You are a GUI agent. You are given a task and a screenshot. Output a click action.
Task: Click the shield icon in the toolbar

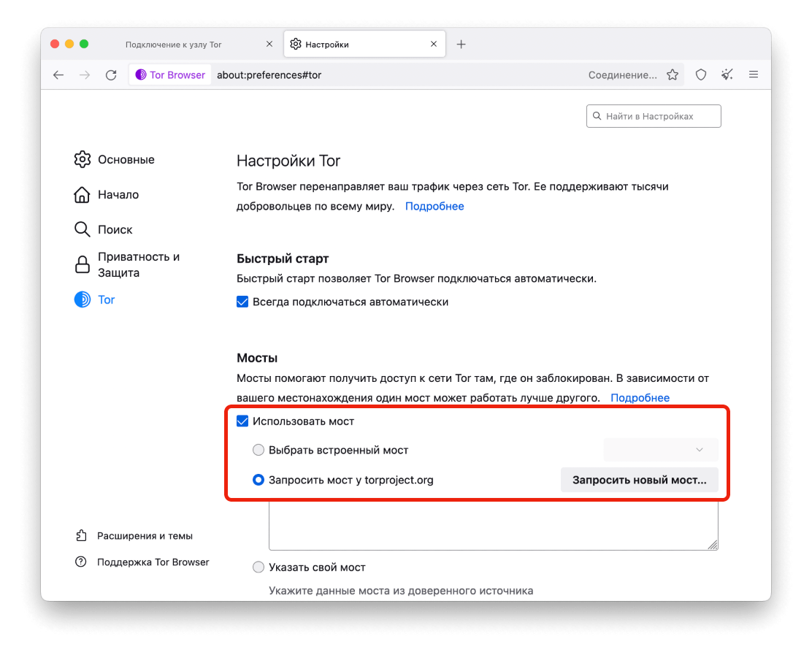point(700,74)
